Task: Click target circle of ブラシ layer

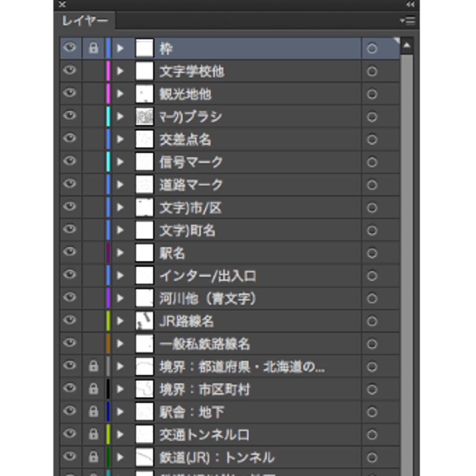Action: (x=372, y=116)
